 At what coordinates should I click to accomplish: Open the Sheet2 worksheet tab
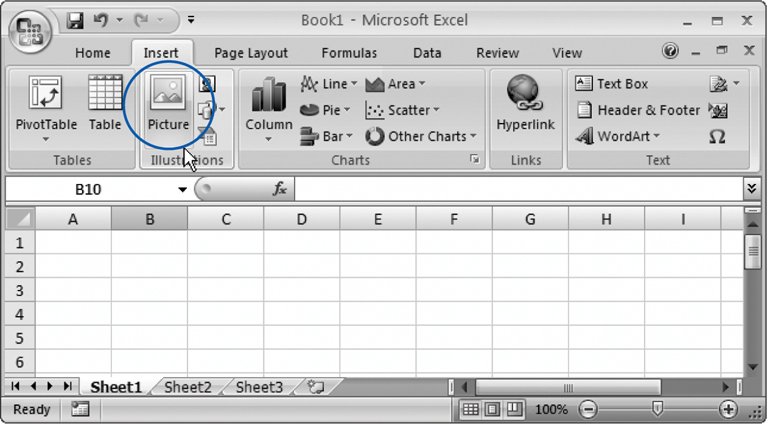pos(188,387)
